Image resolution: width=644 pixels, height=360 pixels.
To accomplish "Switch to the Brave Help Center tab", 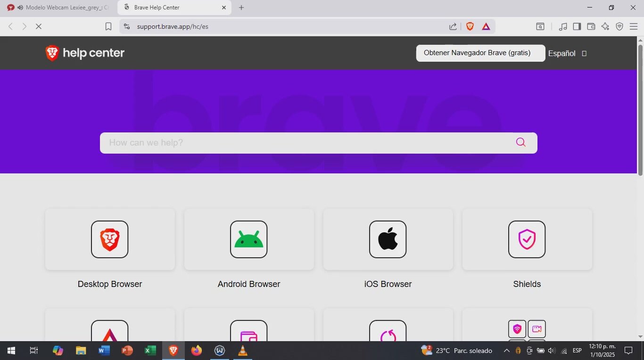I will [170, 8].
